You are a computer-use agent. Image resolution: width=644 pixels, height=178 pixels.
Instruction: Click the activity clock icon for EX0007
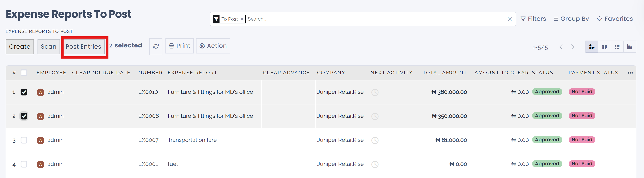pos(375,140)
